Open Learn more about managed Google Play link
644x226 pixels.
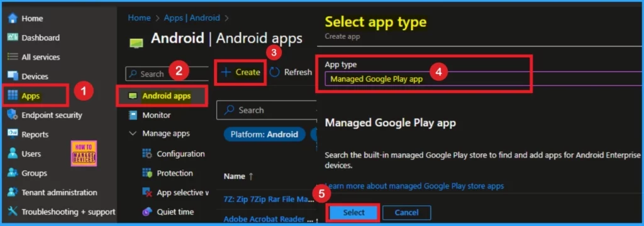pos(414,186)
